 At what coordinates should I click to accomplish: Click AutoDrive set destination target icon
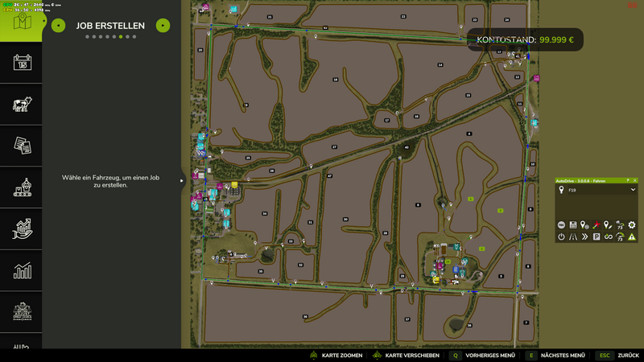pos(584,225)
